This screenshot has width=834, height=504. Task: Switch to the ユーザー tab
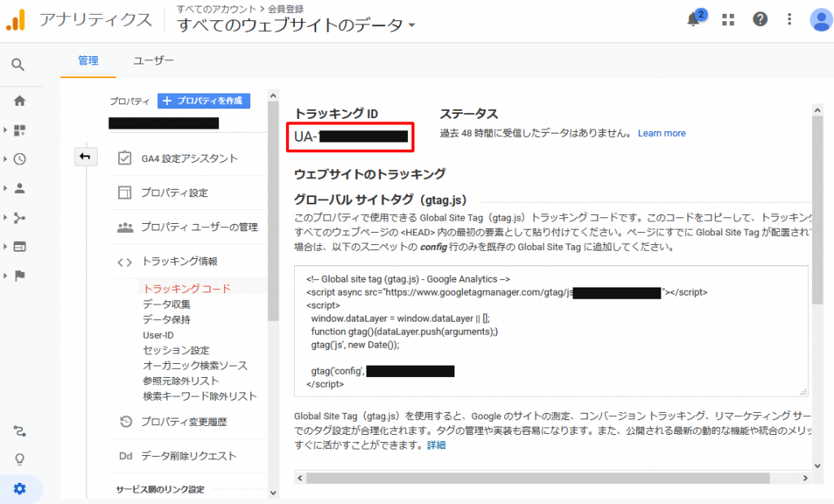(x=153, y=60)
